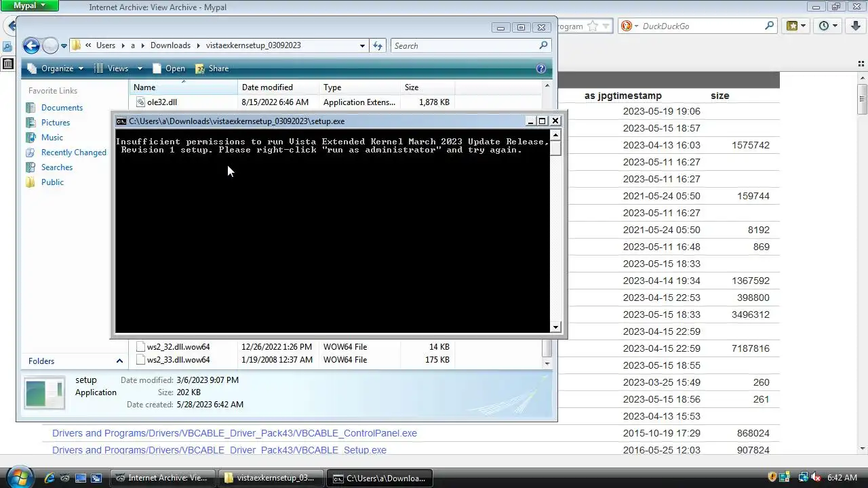868x488 pixels.
Task: Open VBCABLE_Setup.exe link
Action: (x=219, y=450)
